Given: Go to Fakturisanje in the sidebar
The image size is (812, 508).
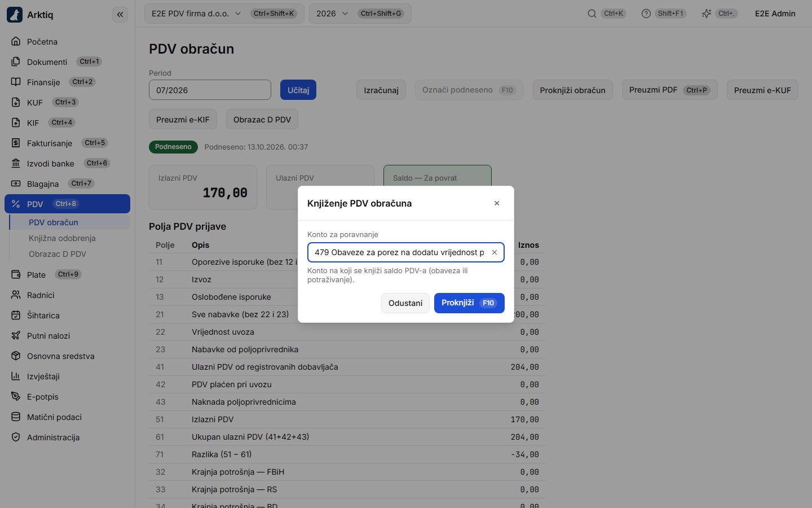Looking at the screenshot, I should point(67,143).
